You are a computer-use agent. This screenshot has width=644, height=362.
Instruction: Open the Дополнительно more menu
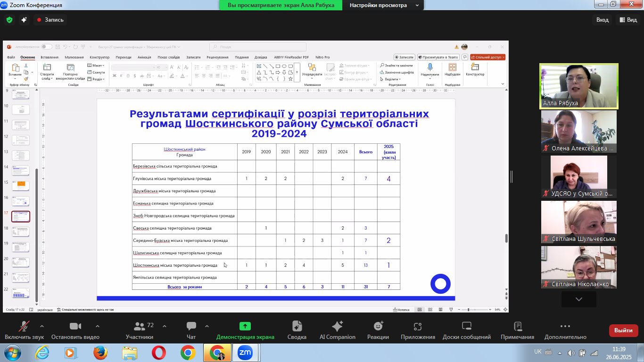(x=565, y=330)
